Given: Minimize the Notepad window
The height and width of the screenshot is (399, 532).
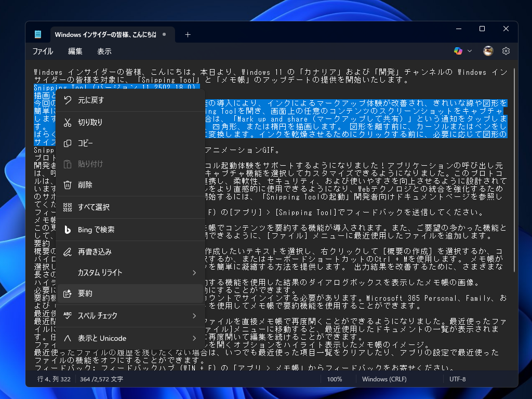Looking at the screenshot, I should point(459,29).
